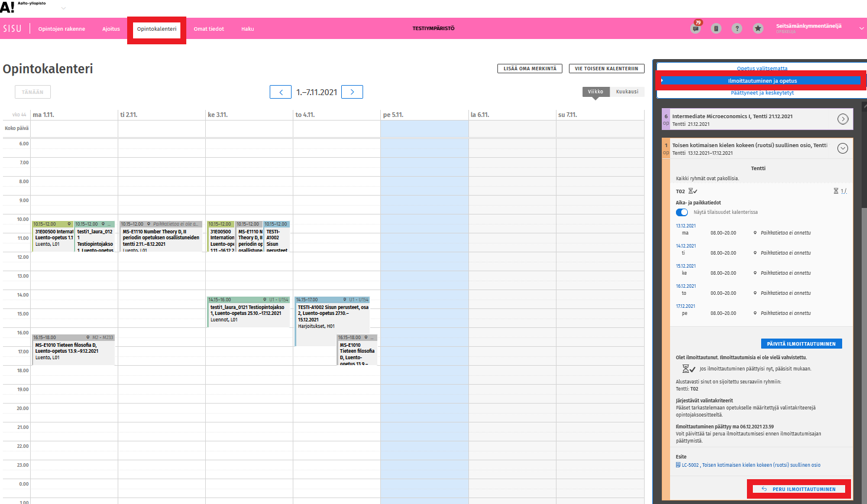This screenshot has height=504, width=867.
Task: Click hourglass queue icon next to 1/.
Action: pyautogui.click(x=836, y=191)
